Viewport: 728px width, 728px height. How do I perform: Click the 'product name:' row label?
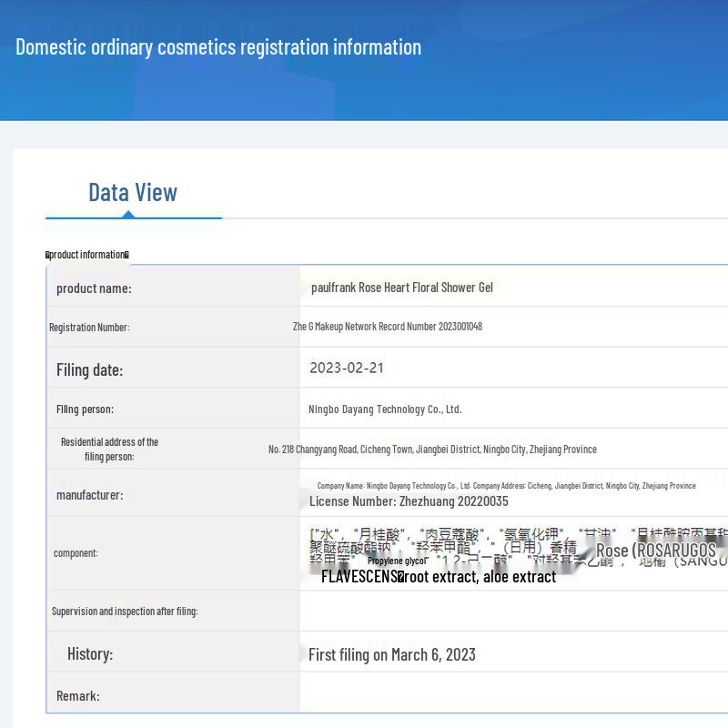94,288
